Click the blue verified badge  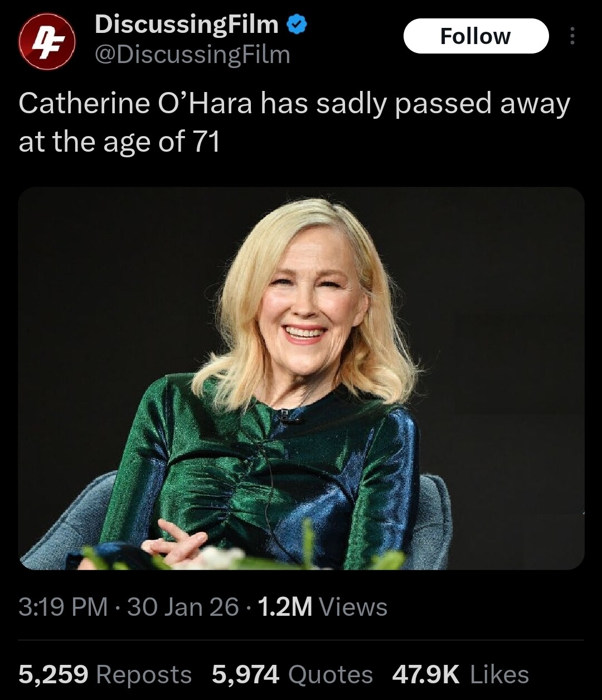pyautogui.click(x=295, y=25)
